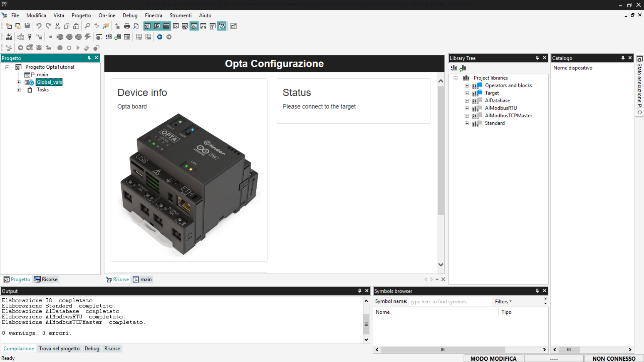Click the Find magnifier icon
Screen dimensions: 644x362
[87, 26]
